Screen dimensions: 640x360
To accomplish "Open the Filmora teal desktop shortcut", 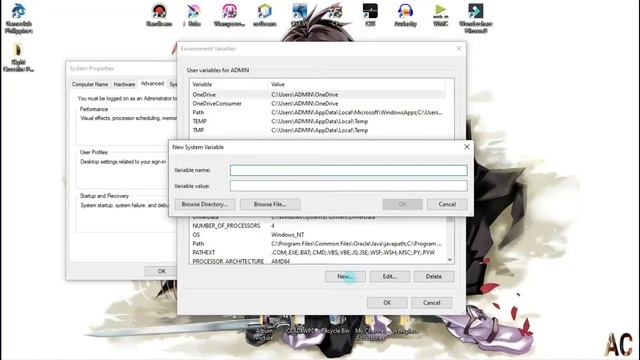I will point(476,18).
